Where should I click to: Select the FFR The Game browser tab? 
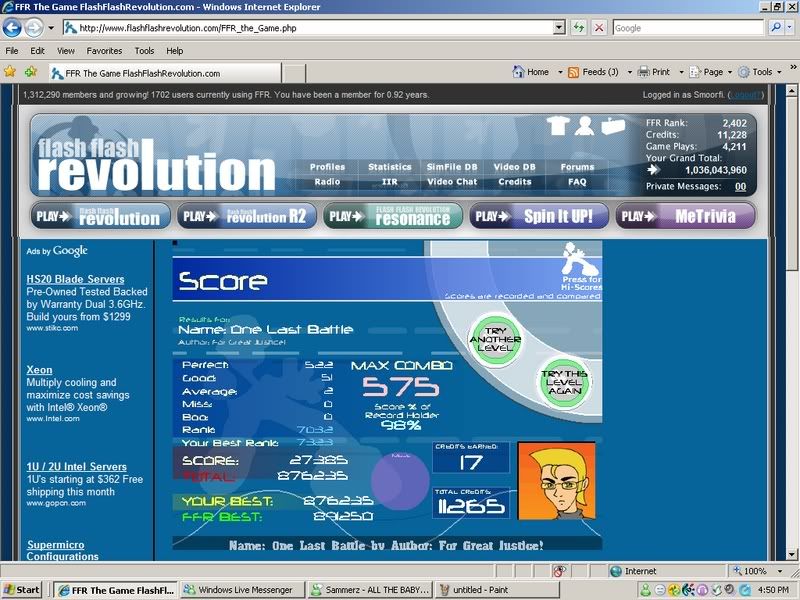click(x=165, y=73)
